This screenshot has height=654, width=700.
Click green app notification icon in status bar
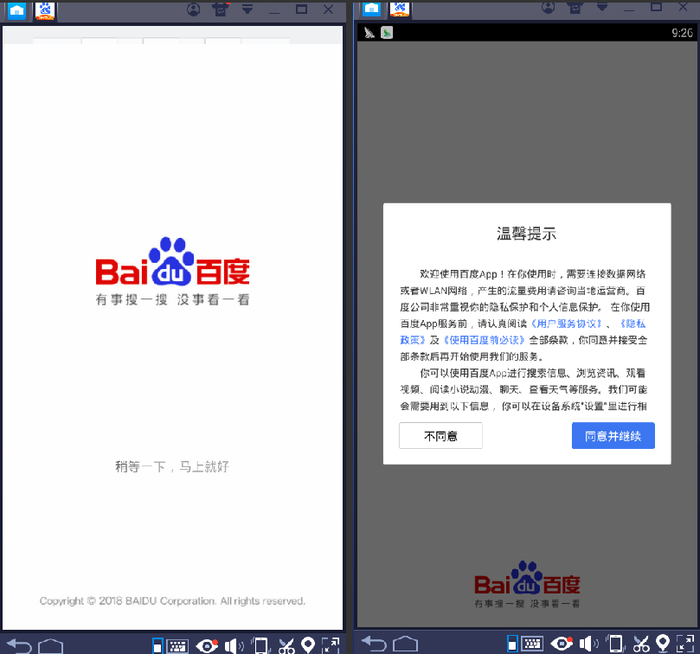387,33
